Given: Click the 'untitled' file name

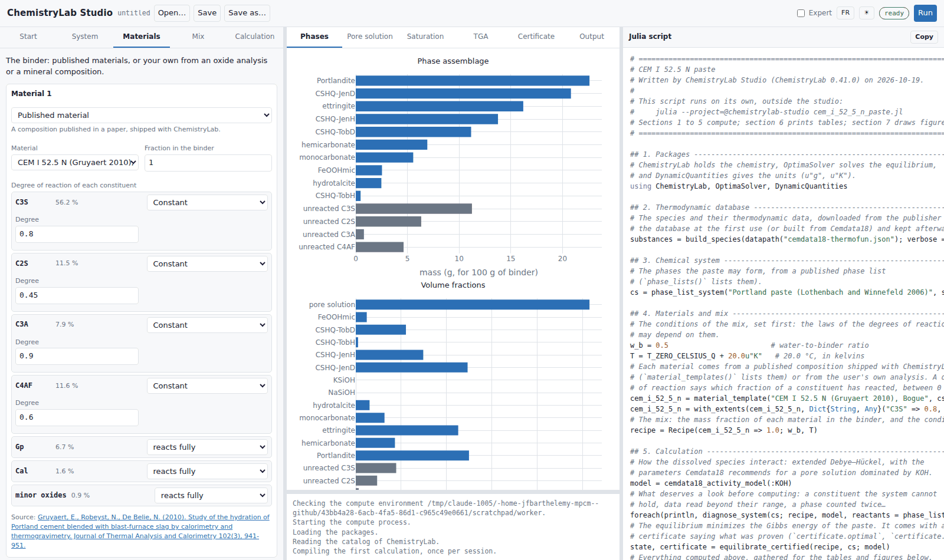Looking at the screenshot, I should coord(134,13).
